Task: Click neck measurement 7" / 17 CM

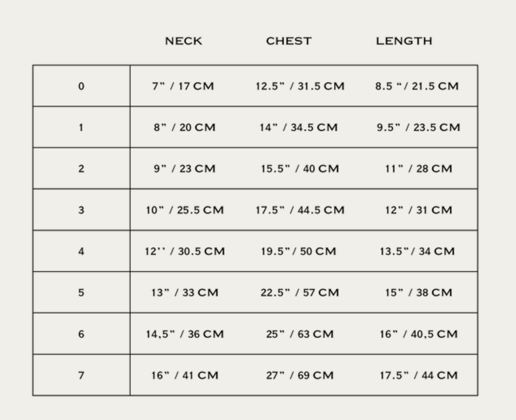Action: click(x=184, y=86)
